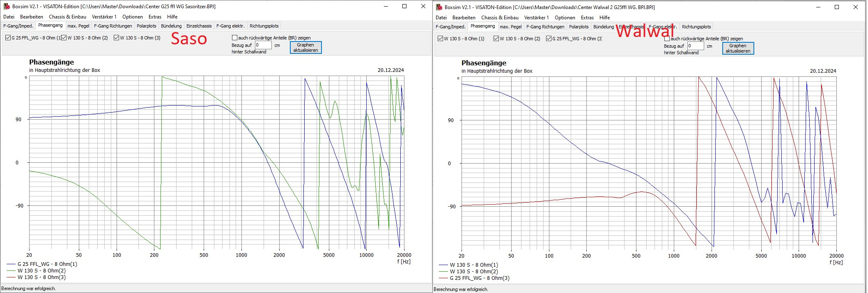Open Chassis & Einbau menu in left window

[67, 17]
